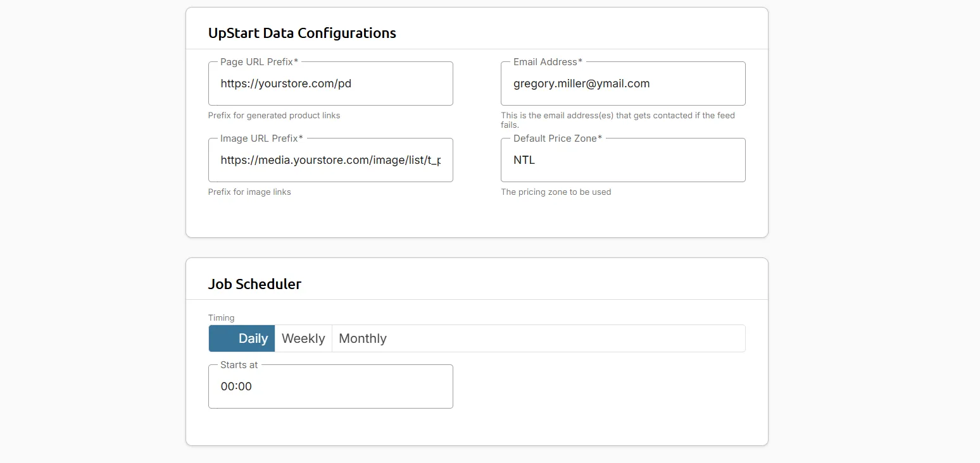Click the "Prefix for image links" hint
This screenshot has width=980, height=463.
[x=249, y=192]
